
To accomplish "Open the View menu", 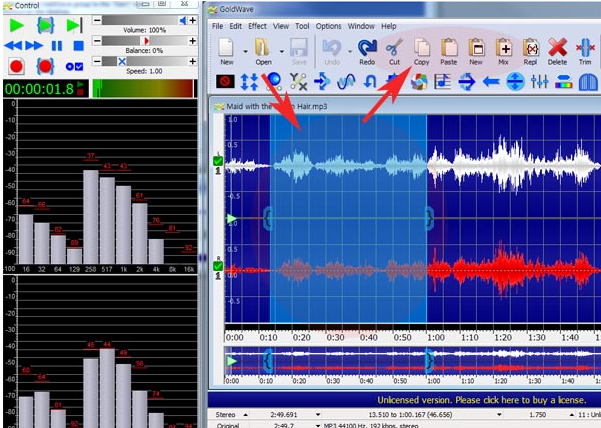I will pyautogui.click(x=281, y=26).
